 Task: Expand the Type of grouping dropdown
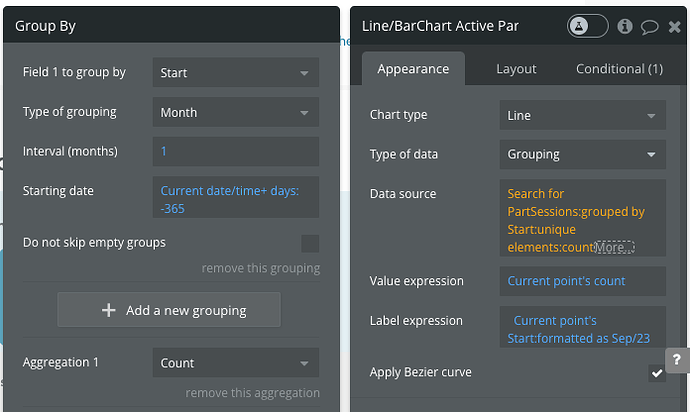click(x=236, y=113)
